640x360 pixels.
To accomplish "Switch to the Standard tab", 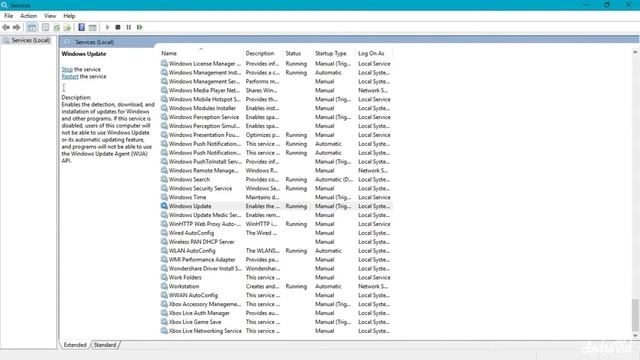I will coord(105,345).
